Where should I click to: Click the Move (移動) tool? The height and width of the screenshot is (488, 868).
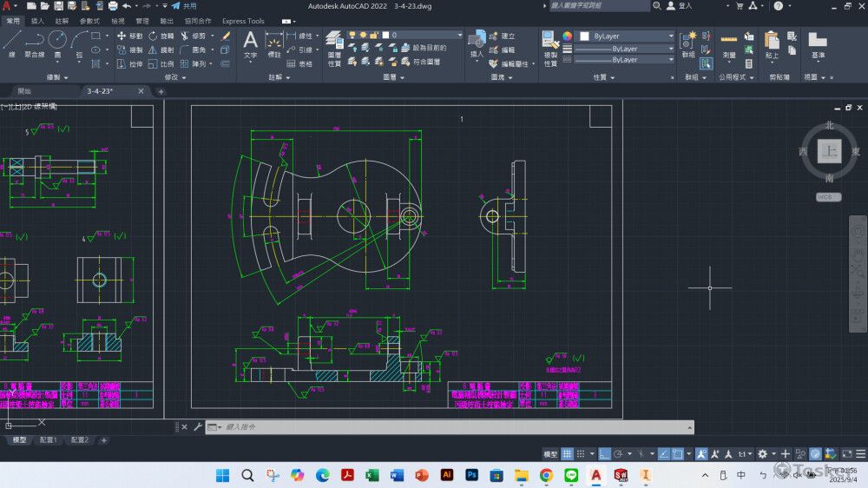coord(130,36)
